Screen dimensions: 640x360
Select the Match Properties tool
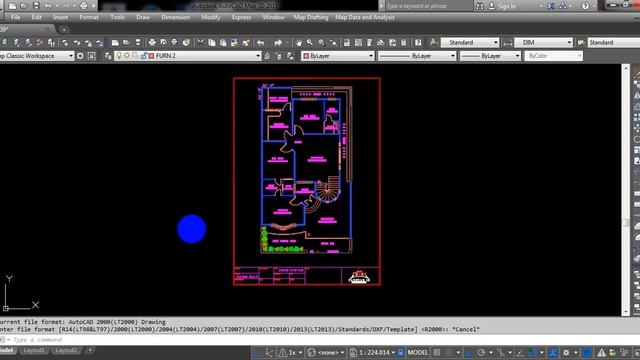point(246,42)
